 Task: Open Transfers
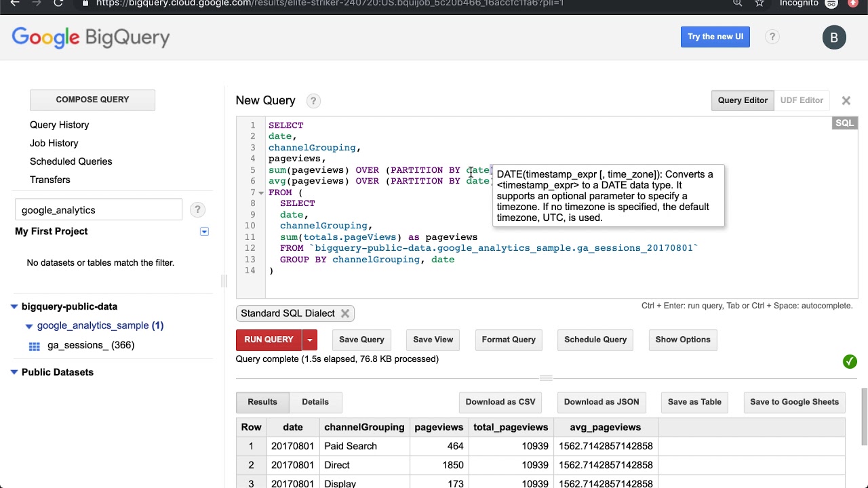tap(50, 180)
